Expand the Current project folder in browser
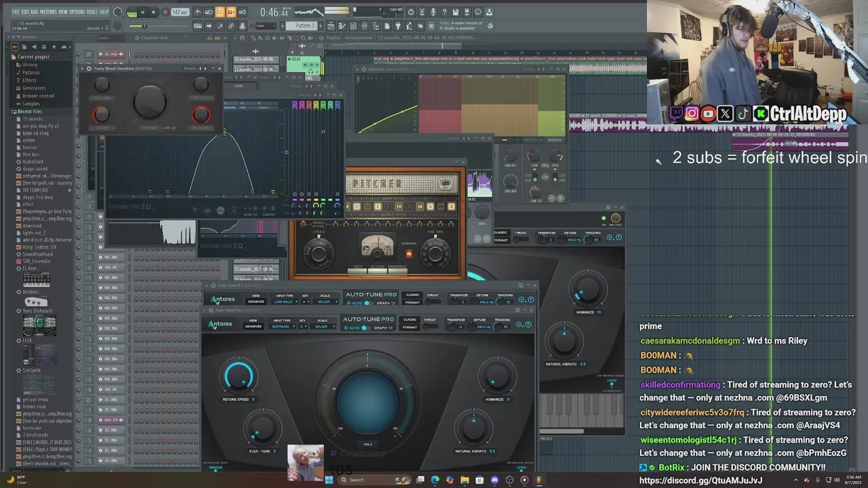The height and width of the screenshot is (488, 868). [x=33, y=57]
